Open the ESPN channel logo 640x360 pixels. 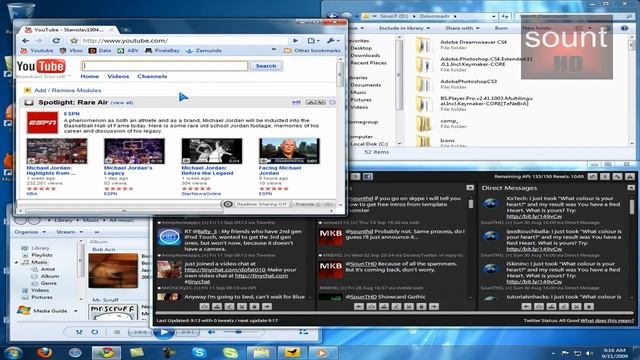(42, 122)
